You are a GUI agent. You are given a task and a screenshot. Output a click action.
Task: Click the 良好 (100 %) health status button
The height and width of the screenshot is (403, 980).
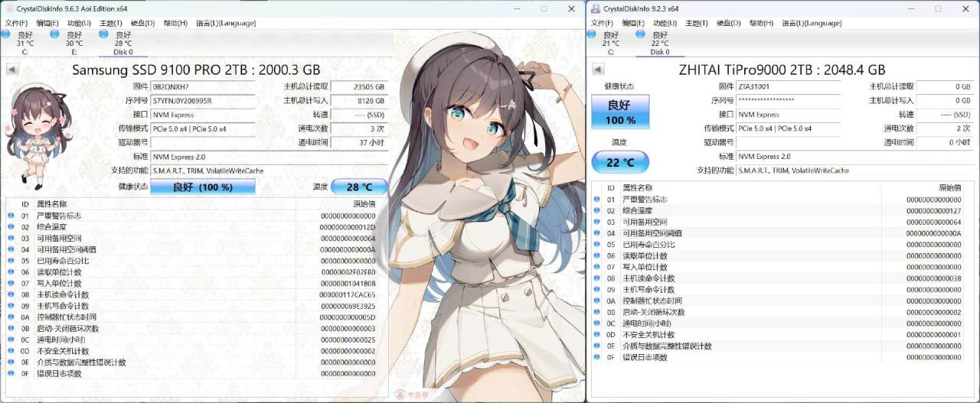point(202,187)
